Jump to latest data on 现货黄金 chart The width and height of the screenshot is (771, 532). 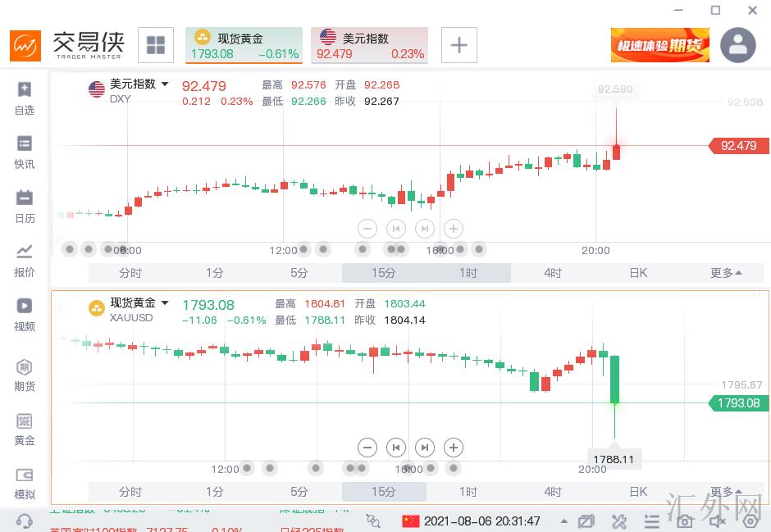coord(425,448)
